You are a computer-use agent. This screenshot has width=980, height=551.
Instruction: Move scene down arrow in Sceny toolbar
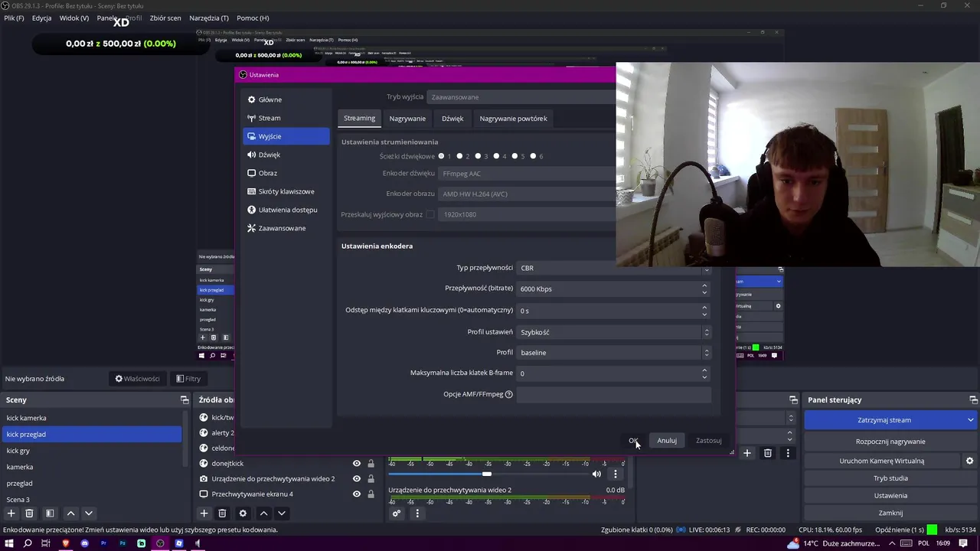89,514
